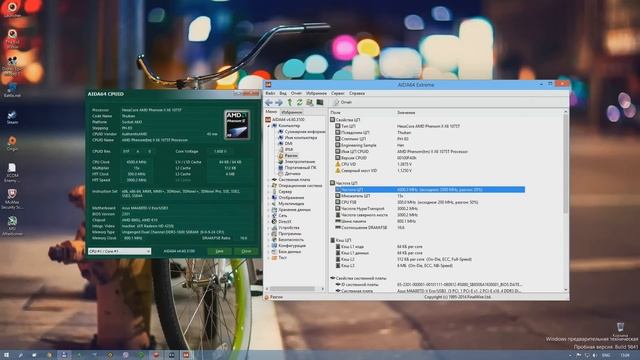Click the Engineering Sample row

[x=429, y=145]
